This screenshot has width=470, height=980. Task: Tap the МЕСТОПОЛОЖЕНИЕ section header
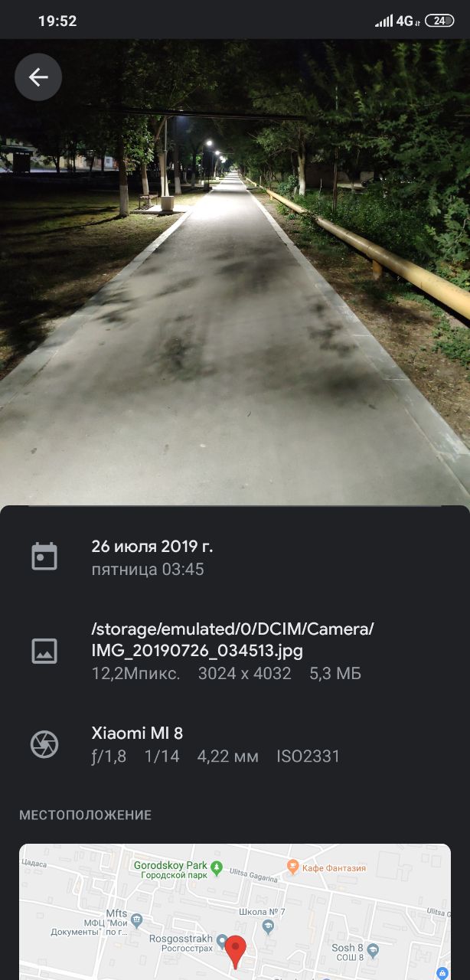pos(85,815)
